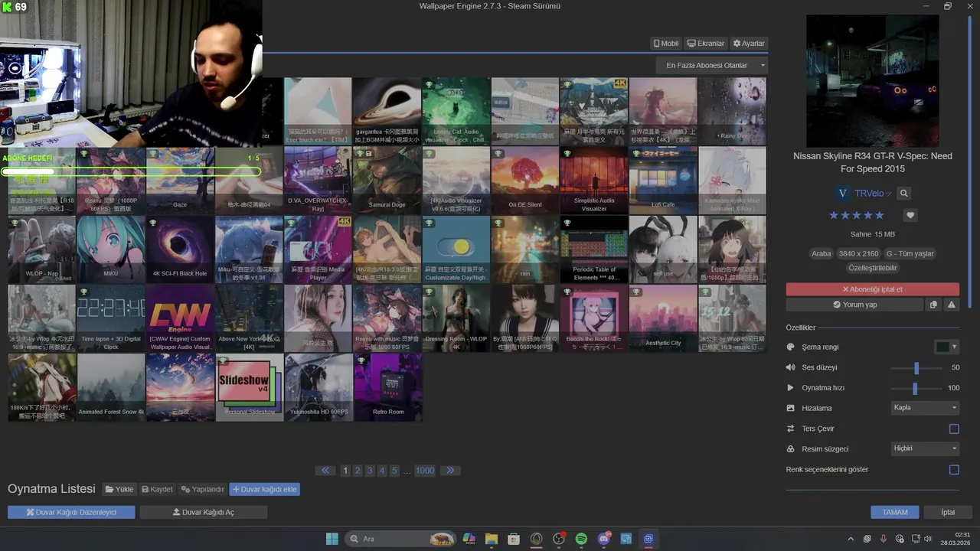Image resolution: width=980 pixels, height=551 pixels.
Task: Open Duvar Kağıdı Düzenleyici
Action: [x=71, y=512]
